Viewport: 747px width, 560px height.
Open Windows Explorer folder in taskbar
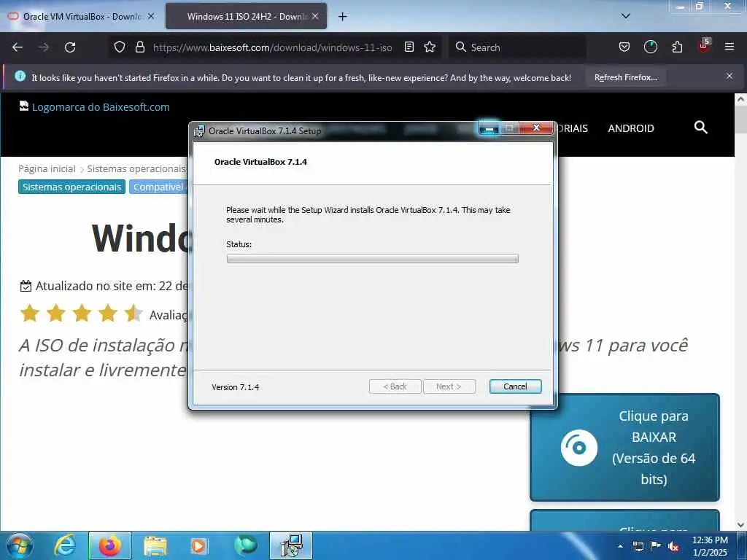155,545
